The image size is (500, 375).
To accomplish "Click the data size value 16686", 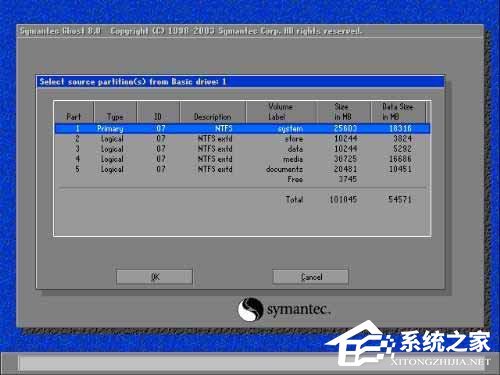I will click(x=400, y=159).
